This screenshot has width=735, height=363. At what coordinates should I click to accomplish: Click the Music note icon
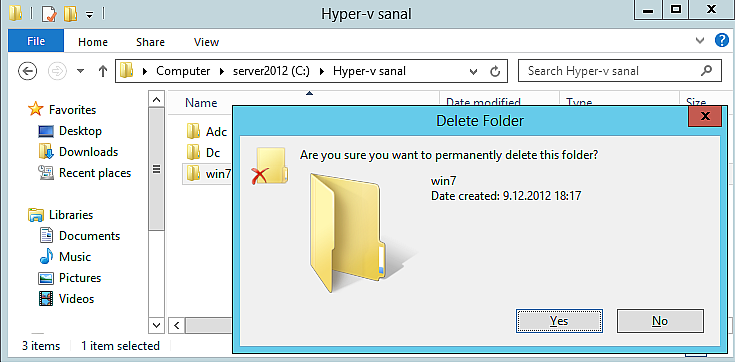click(46, 257)
